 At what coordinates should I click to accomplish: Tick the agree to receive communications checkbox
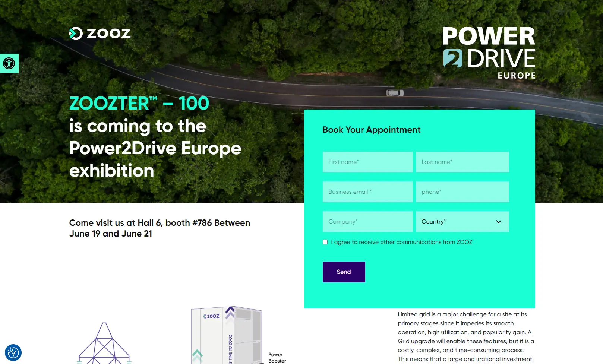tap(325, 242)
